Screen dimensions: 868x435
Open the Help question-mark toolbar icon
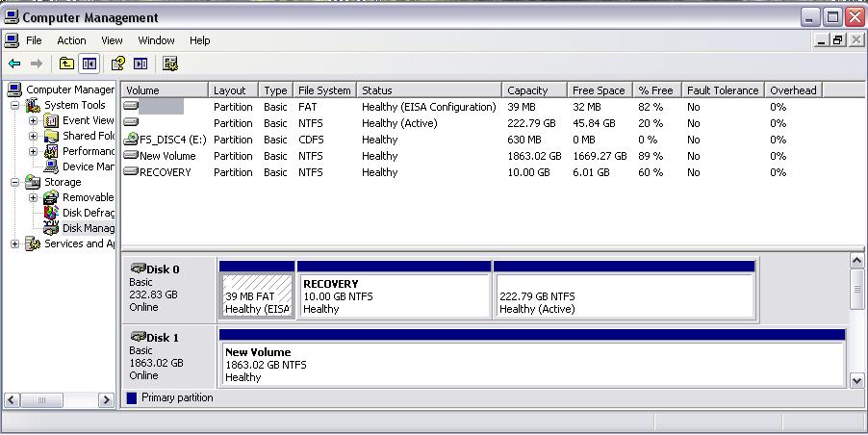[118, 64]
